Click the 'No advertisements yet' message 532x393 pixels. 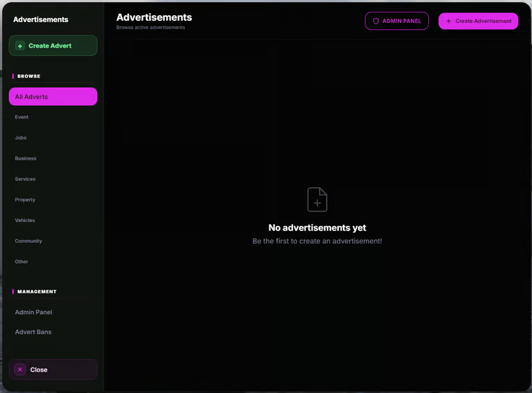(317, 228)
